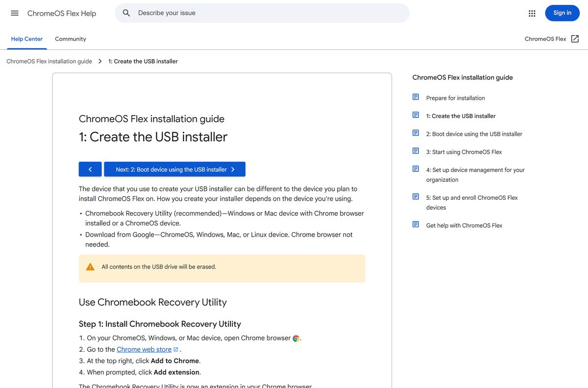
Task: Open the hamburger main menu
Action: (x=15, y=13)
